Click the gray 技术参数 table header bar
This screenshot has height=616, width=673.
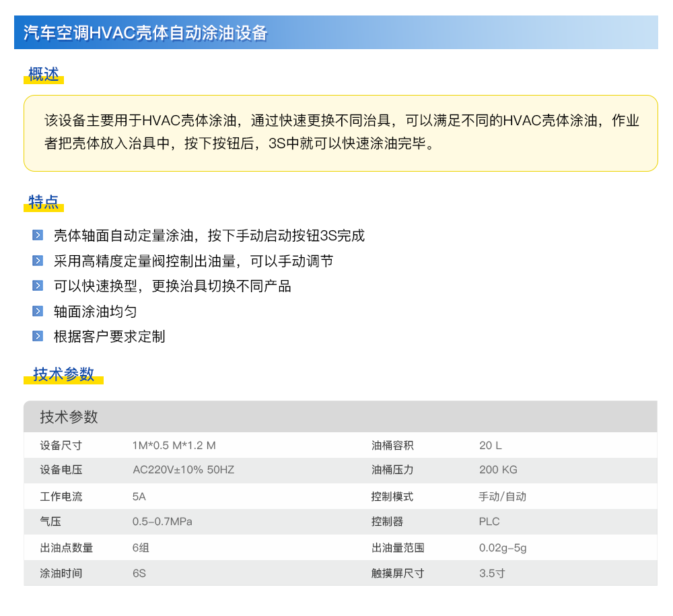[x=340, y=417]
